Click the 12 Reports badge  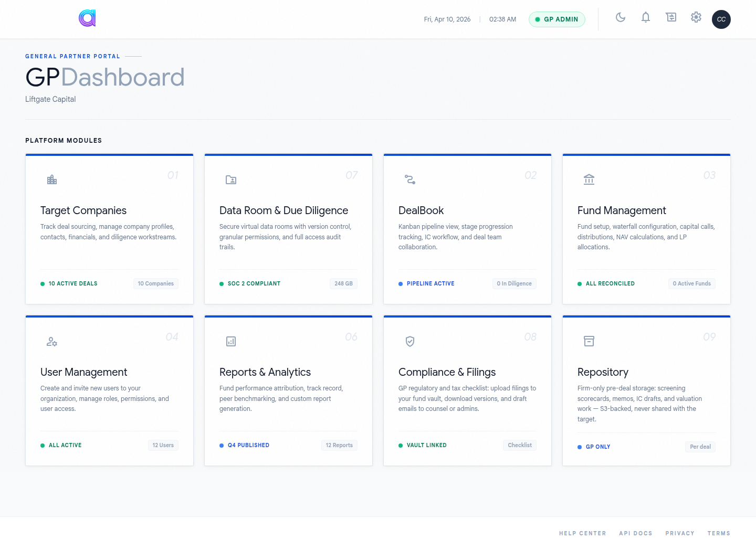click(x=339, y=445)
